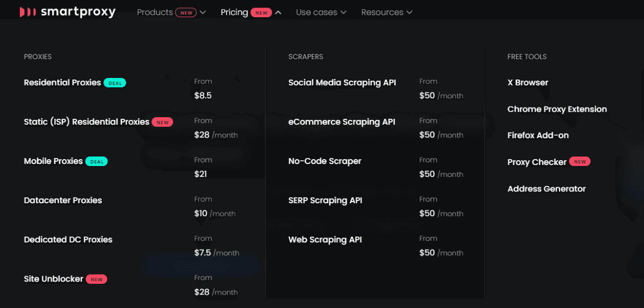Open SERP Scraping API link
The width and height of the screenshot is (644, 308).
click(325, 200)
